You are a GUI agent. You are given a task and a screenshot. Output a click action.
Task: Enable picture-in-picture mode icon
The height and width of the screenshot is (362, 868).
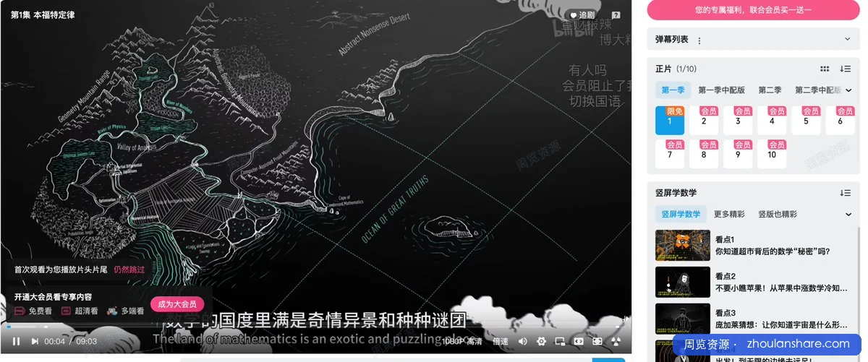(560, 341)
